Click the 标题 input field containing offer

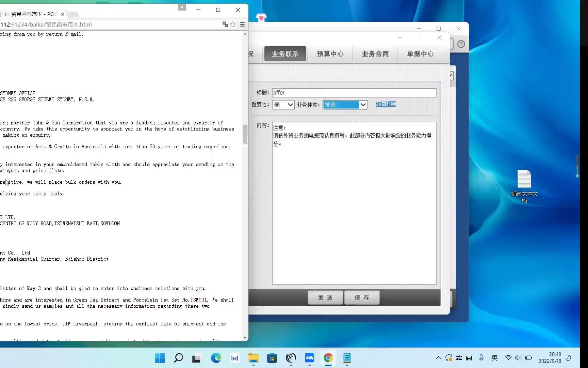[354, 93]
